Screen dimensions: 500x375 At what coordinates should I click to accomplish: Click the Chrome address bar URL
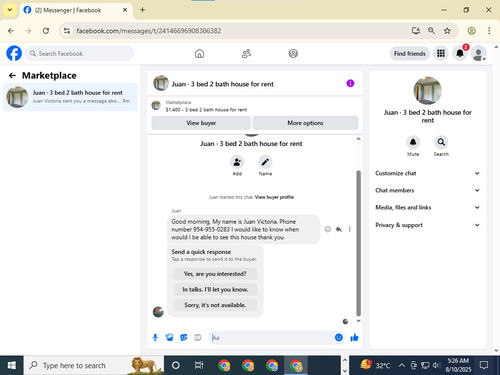coord(149,31)
